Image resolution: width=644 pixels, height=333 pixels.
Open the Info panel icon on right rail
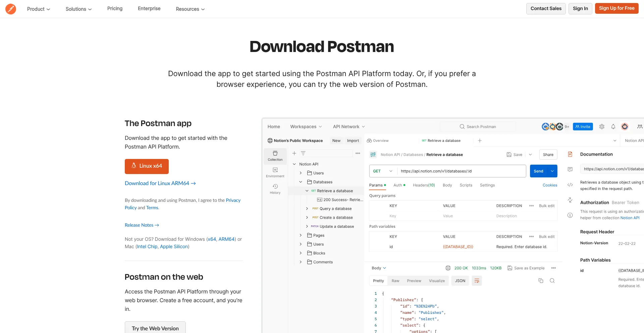coord(570,216)
